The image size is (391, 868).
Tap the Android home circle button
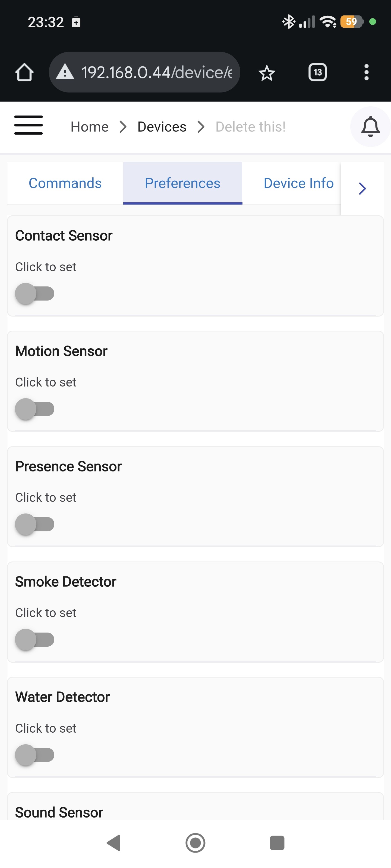pyautogui.click(x=195, y=843)
